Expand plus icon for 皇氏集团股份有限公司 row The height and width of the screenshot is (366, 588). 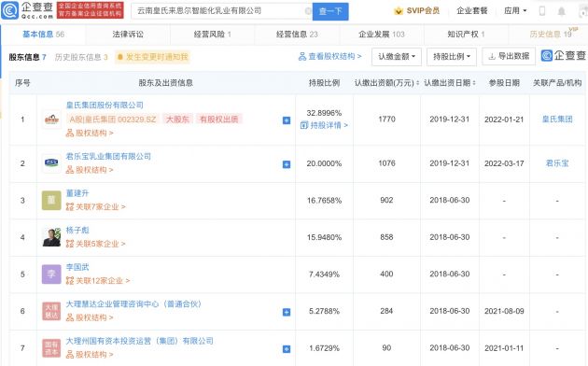287,120
